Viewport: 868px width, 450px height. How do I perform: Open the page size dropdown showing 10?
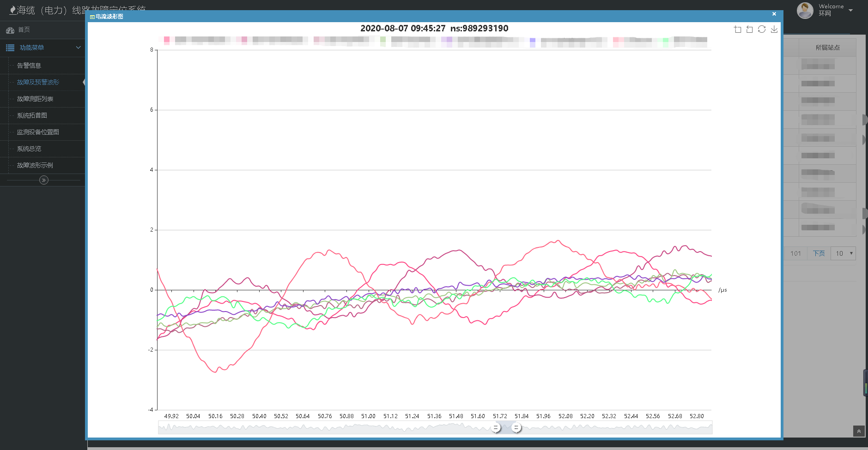(843, 253)
